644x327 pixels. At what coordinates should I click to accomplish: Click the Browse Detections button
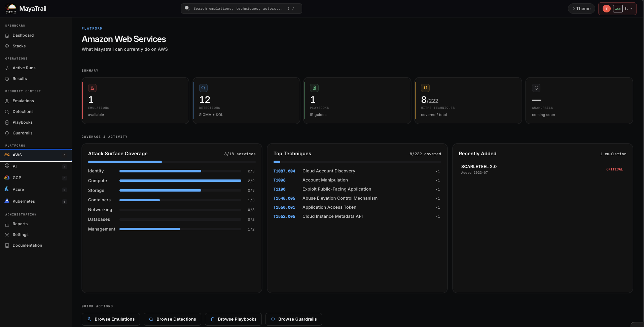172,319
